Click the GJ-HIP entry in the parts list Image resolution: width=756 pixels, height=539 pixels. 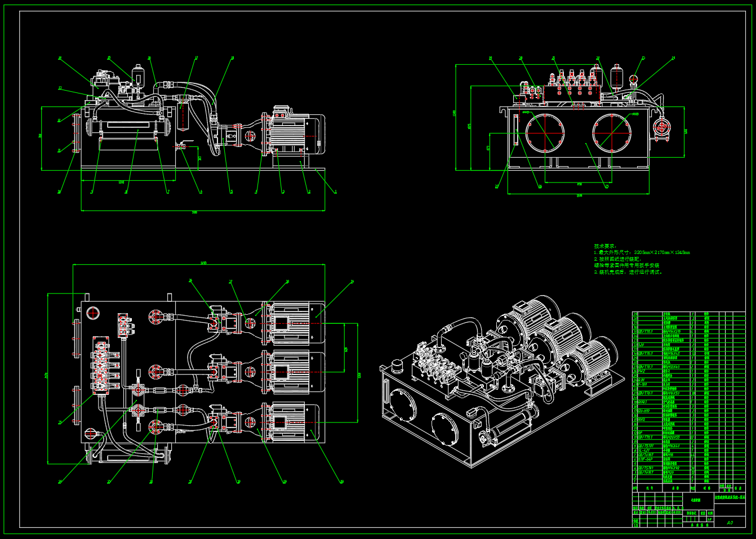(x=644, y=411)
